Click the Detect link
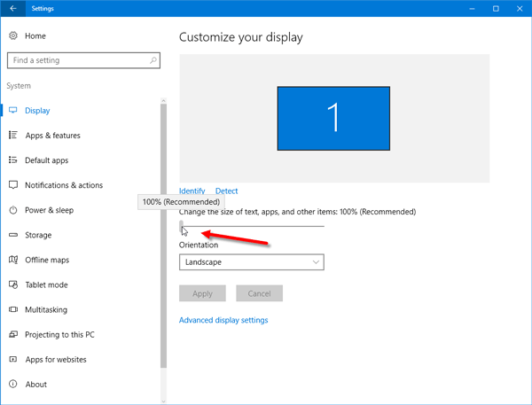This screenshot has width=532, height=405. (x=226, y=191)
